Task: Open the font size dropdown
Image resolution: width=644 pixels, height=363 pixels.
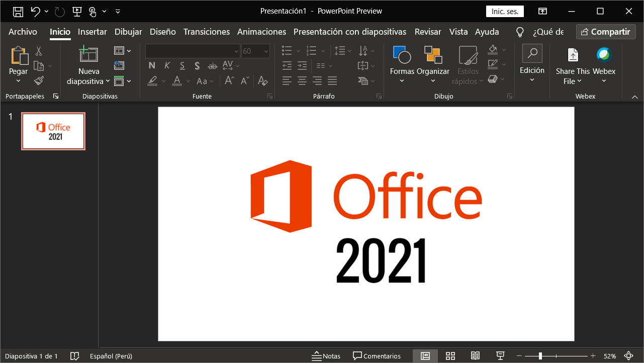Action: [265, 51]
